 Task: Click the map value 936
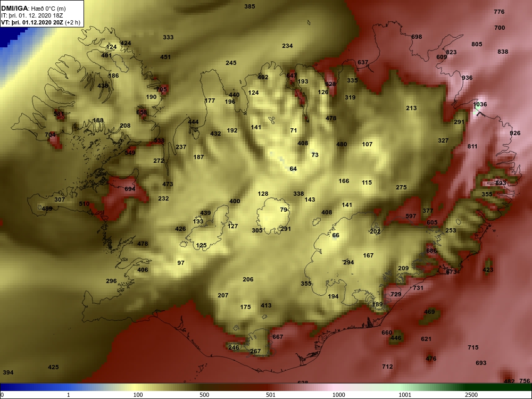(467, 78)
